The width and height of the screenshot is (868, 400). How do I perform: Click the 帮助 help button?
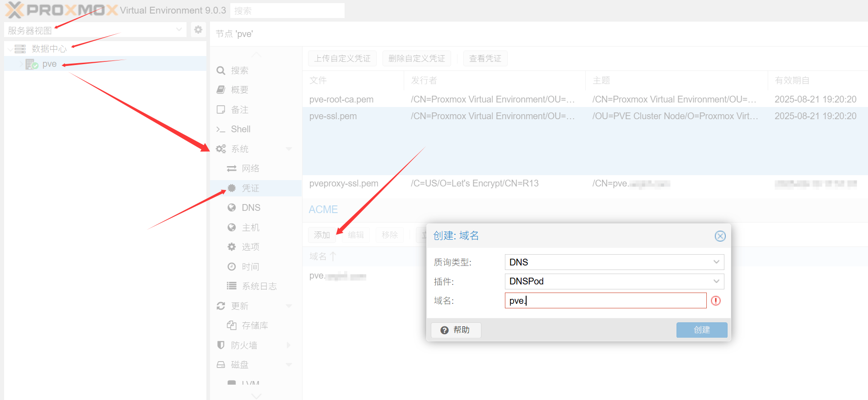pyautogui.click(x=456, y=330)
